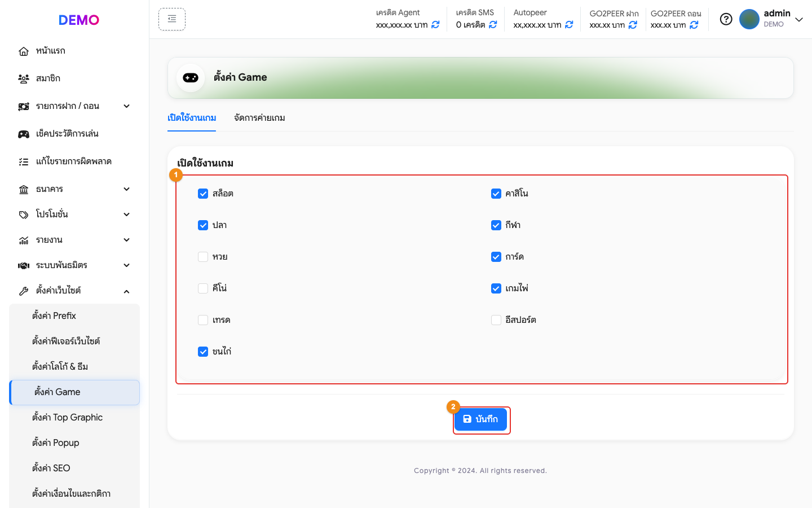Viewport: 812px width, 508px height.
Task: Open the admin account dropdown arrow
Action: pos(799,20)
